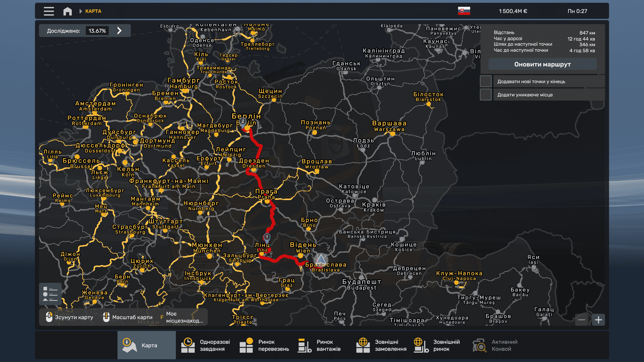Click 'Моє місцезнаходження' shortcut hint
644x362 pixels.
point(184,317)
